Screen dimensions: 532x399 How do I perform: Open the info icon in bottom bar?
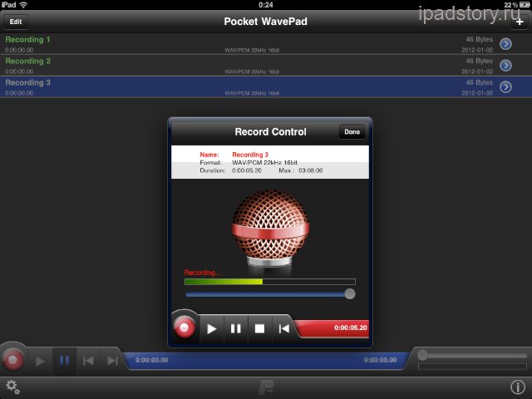pos(518,387)
